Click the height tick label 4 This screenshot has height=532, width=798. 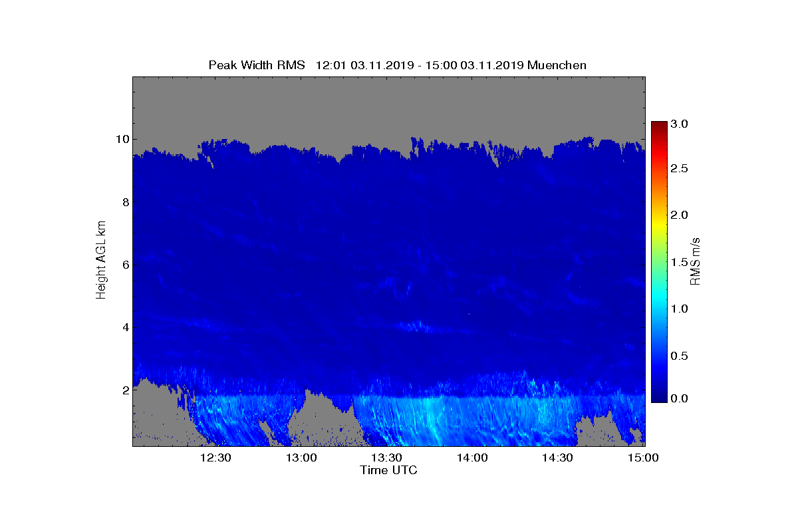coord(124,327)
